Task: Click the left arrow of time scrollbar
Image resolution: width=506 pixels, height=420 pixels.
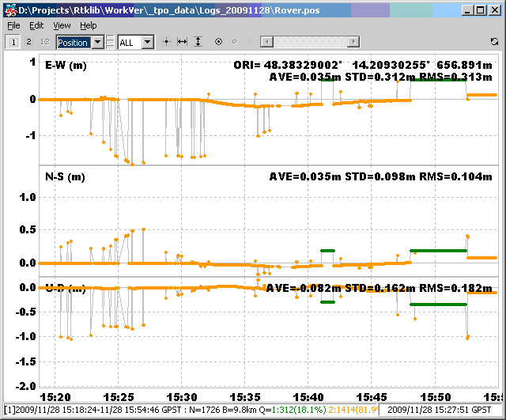Action: [266, 41]
